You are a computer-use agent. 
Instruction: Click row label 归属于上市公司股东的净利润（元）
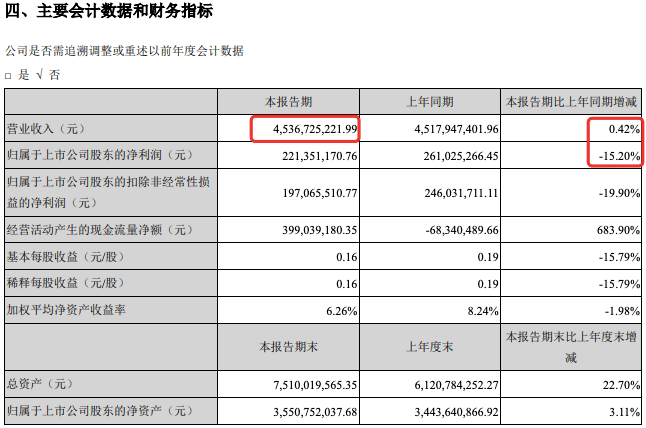tap(99, 155)
